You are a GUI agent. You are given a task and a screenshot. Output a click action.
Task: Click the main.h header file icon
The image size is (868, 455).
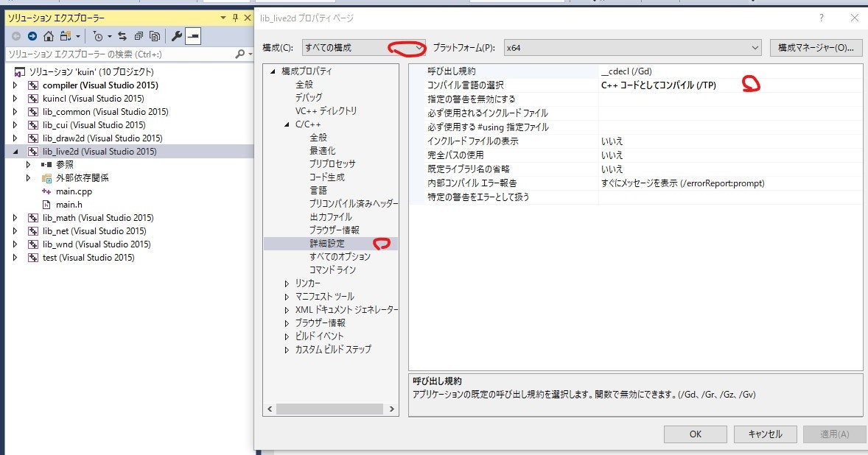point(46,205)
